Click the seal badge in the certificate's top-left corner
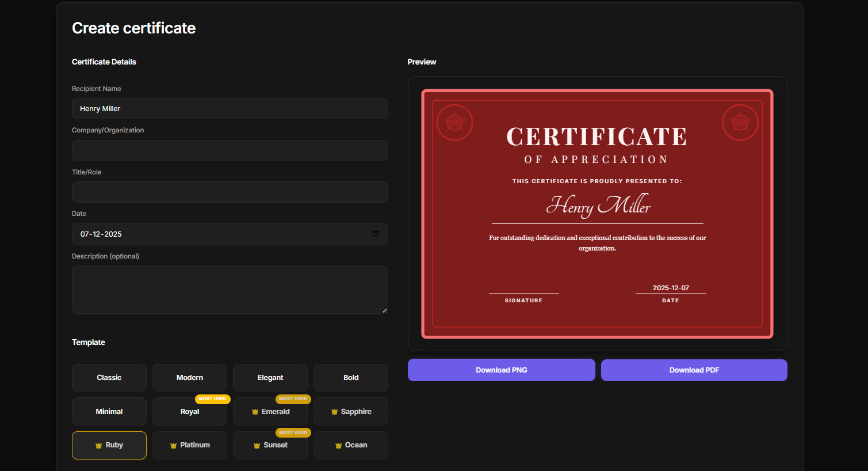Viewport: 868px width, 471px height. point(454,122)
